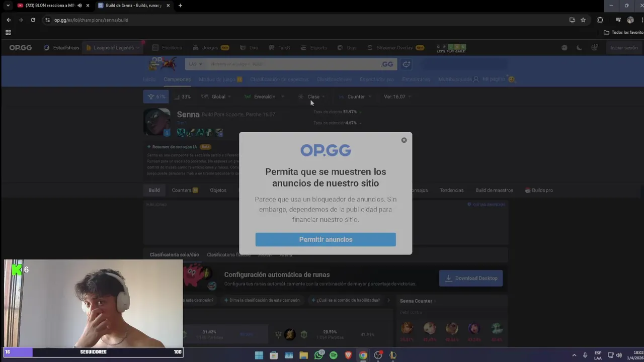The height and width of the screenshot is (362, 644).
Task: Expand the League of Legends game selector
Action: tap(113, 48)
